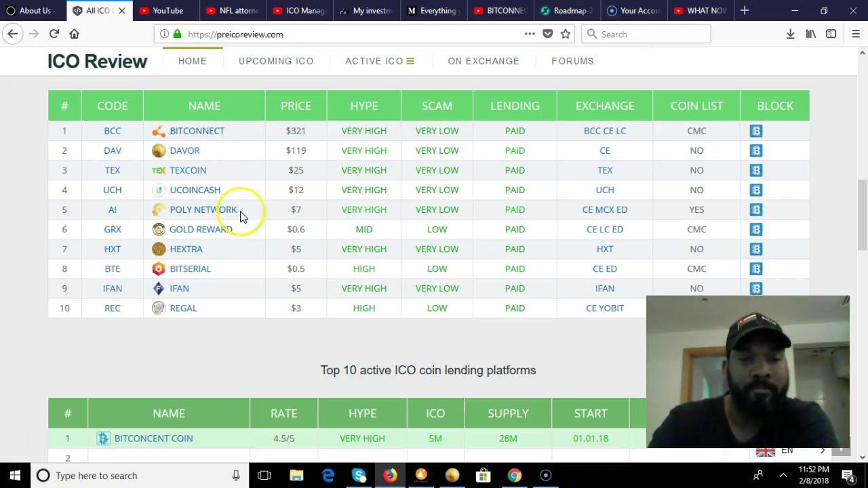Screen dimensions: 868x488
Task: Switch to the WHAT NOW tab
Action: click(701, 10)
